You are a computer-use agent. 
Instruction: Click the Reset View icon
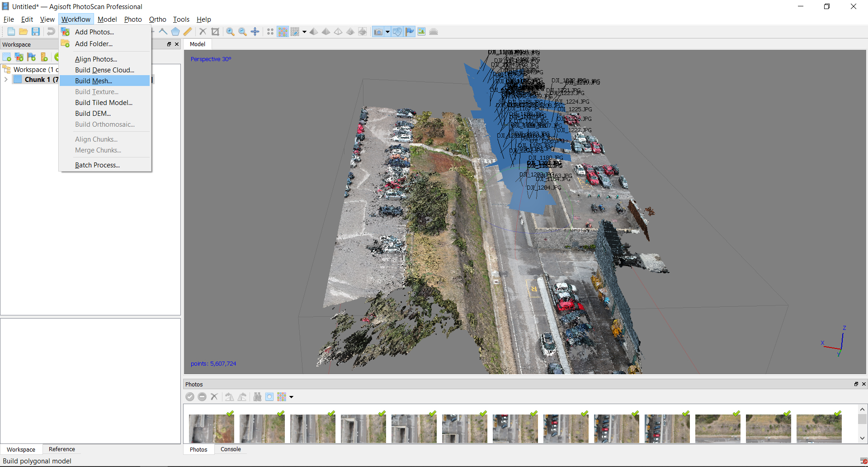pyautogui.click(x=255, y=32)
